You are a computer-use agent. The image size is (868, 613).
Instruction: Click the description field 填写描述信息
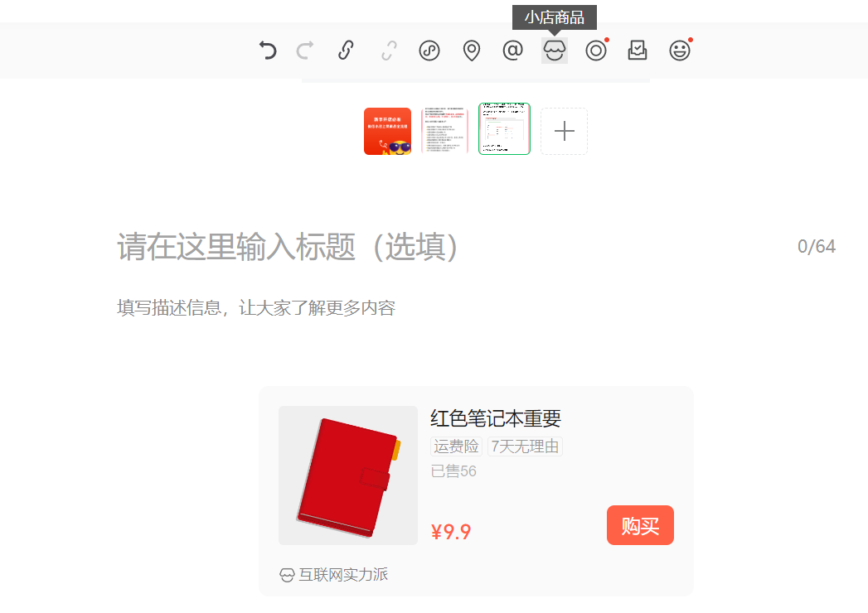pos(256,308)
